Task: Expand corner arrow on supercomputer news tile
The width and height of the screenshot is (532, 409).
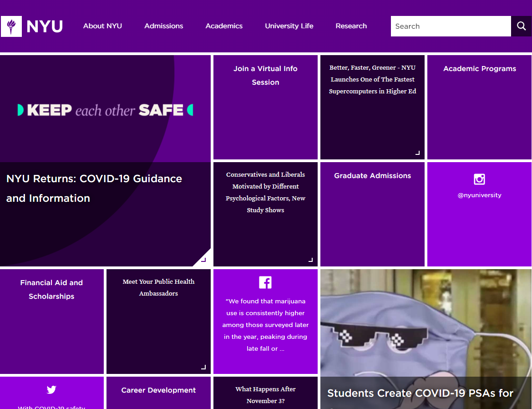Action: click(x=418, y=153)
